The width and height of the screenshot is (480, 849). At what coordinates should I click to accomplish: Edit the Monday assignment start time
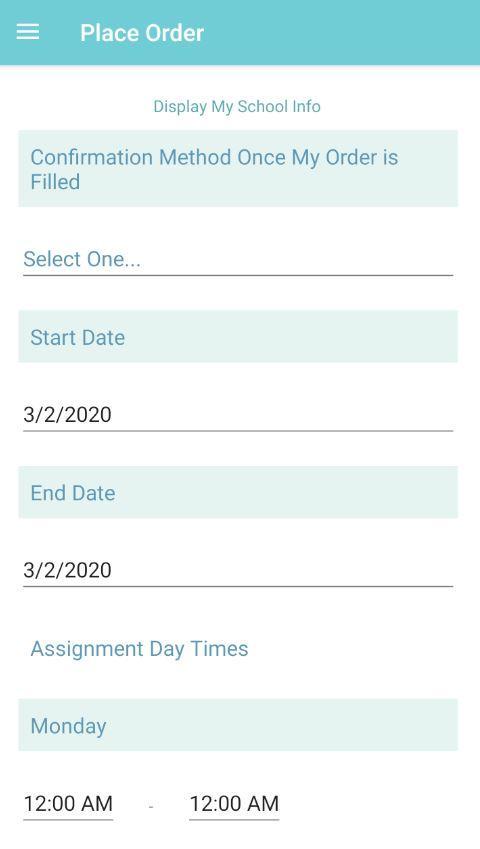(x=68, y=804)
